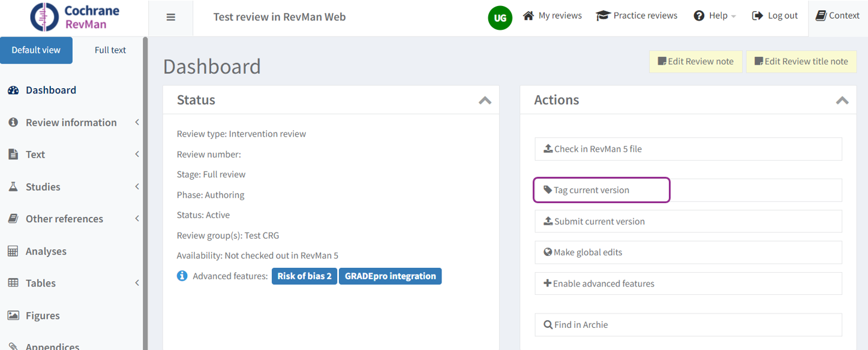Image resolution: width=868 pixels, height=350 pixels.
Task: Switch to Full text view
Action: (x=110, y=50)
